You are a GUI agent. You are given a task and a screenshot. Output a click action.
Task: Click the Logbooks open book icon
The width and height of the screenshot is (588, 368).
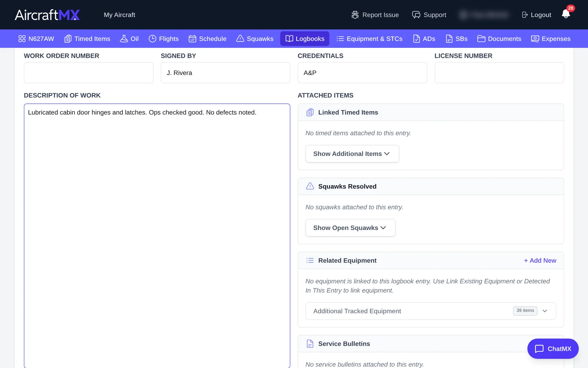(290, 39)
